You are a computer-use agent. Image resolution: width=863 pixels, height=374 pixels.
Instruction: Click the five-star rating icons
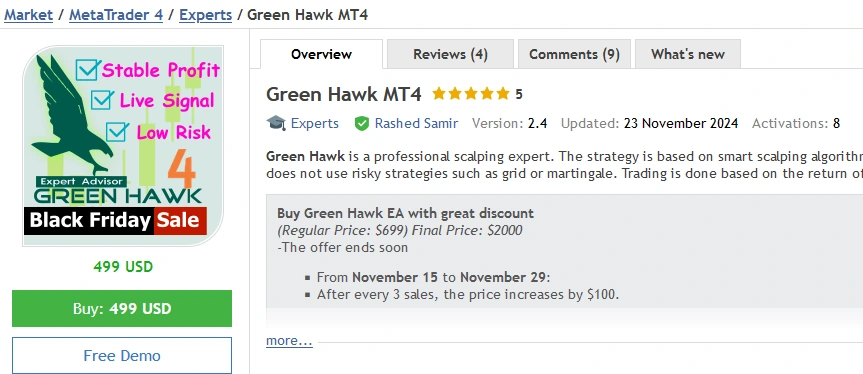pos(471,94)
